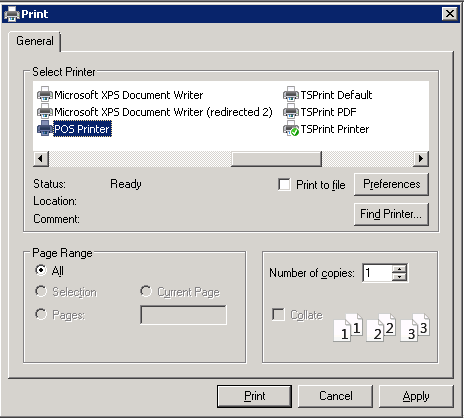Click the Pages range text field

183,315
